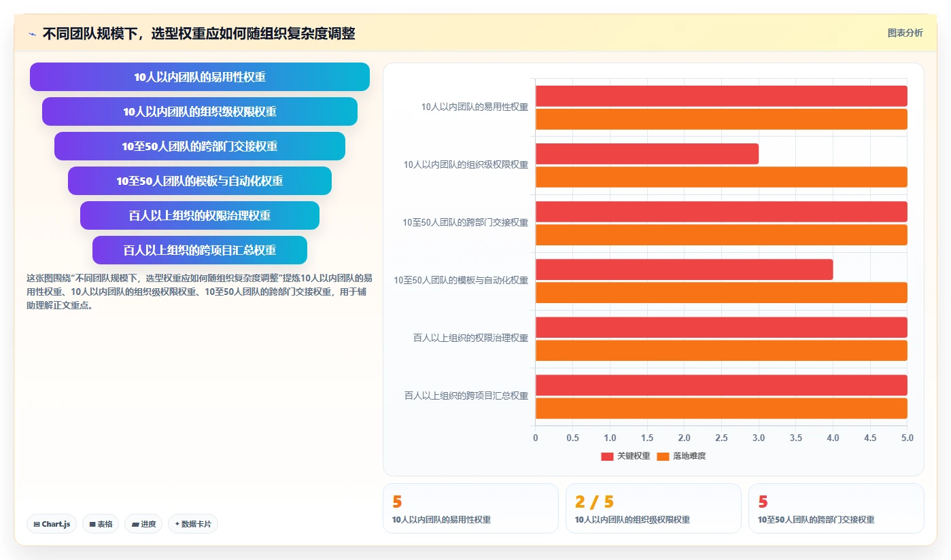Click the description paragraph under the funnel

pyautogui.click(x=199, y=292)
